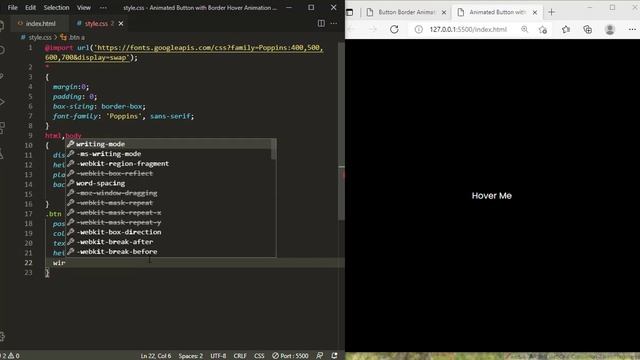Choose -webkit-break-before suggestion
The height and width of the screenshot is (360, 640).
pyautogui.click(x=171, y=251)
